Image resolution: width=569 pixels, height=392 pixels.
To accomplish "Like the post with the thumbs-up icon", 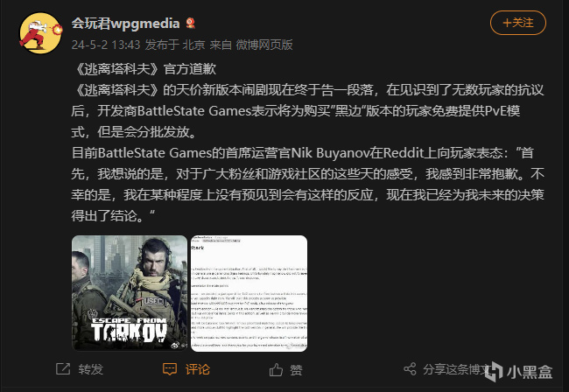I will tap(276, 369).
